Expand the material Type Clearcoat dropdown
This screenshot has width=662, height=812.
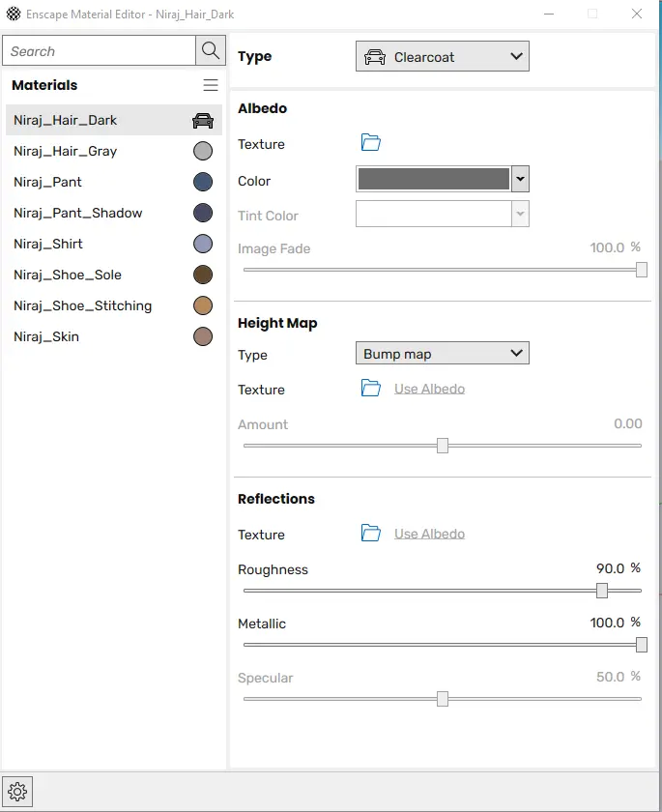[x=443, y=57]
